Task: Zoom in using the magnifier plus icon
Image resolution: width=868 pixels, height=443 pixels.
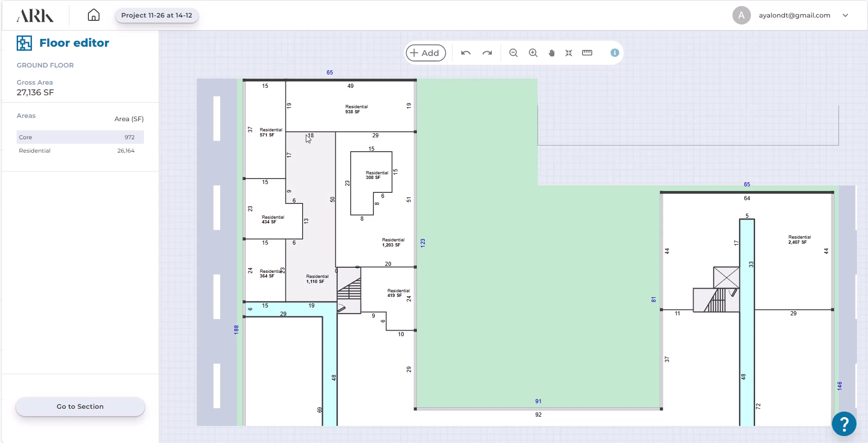Action: (x=533, y=53)
